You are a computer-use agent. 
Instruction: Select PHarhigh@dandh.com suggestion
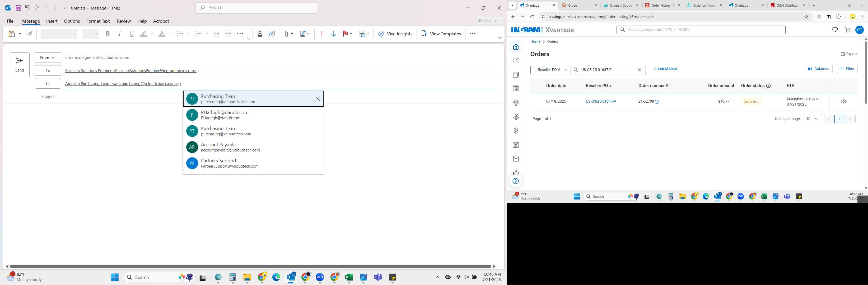coord(253,115)
